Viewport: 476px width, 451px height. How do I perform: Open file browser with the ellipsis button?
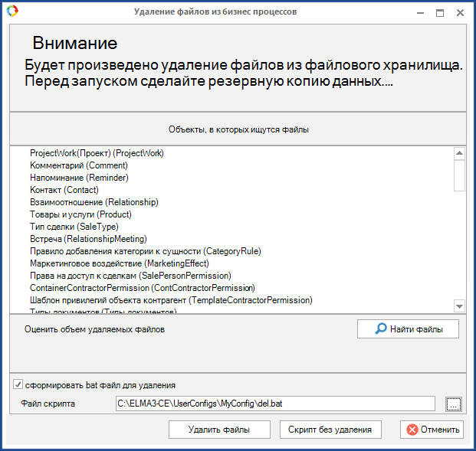(x=453, y=403)
